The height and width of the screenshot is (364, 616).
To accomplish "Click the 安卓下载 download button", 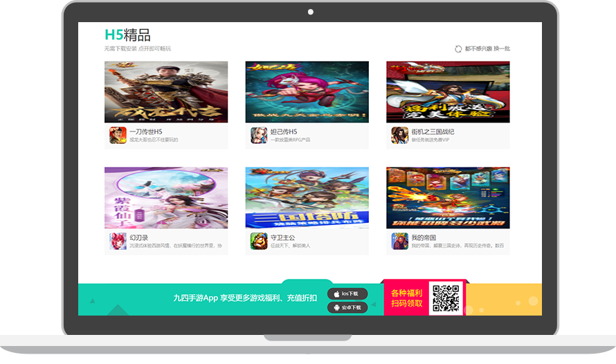I will tap(347, 307).
